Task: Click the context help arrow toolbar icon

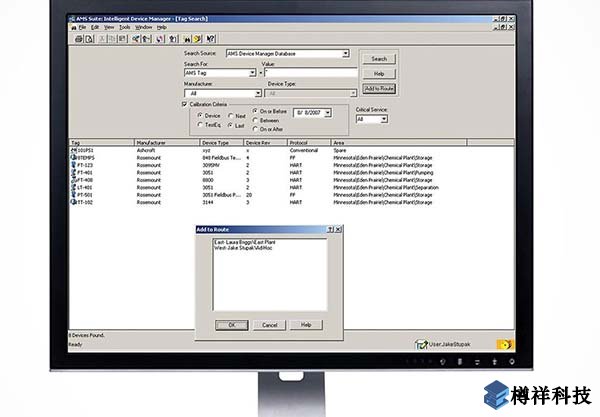Action: click(211, 38)
